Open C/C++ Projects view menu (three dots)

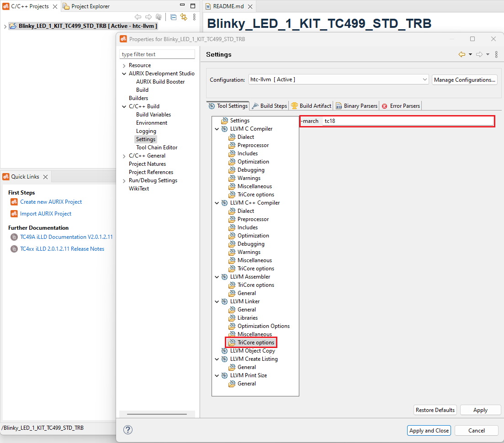194,17
